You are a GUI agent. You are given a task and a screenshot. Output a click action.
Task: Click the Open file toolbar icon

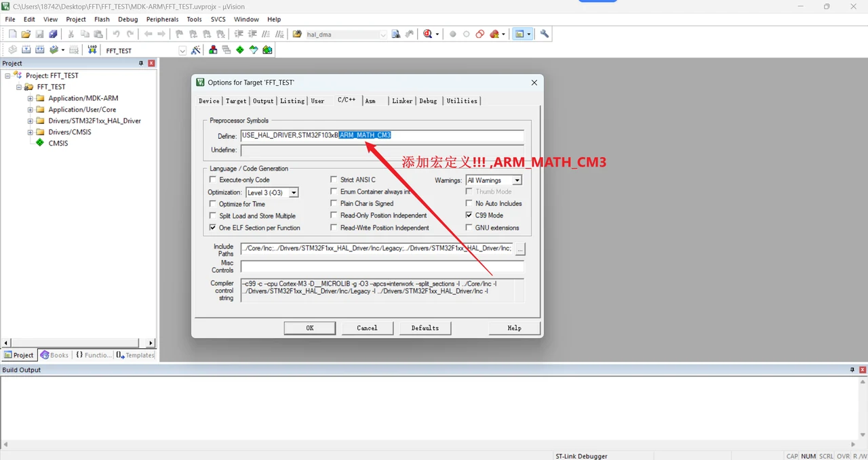[26, 34]
